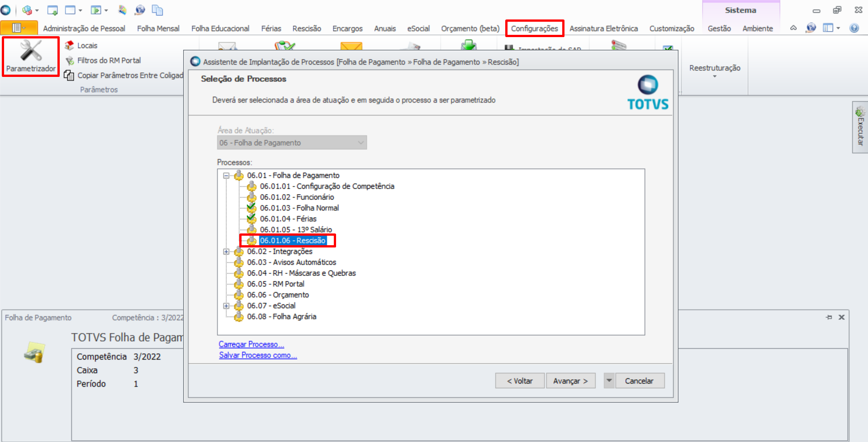Select 06.01.01 - Configuração de Competência
This screenshot has height=442, width=868.
tap(327, 186)
